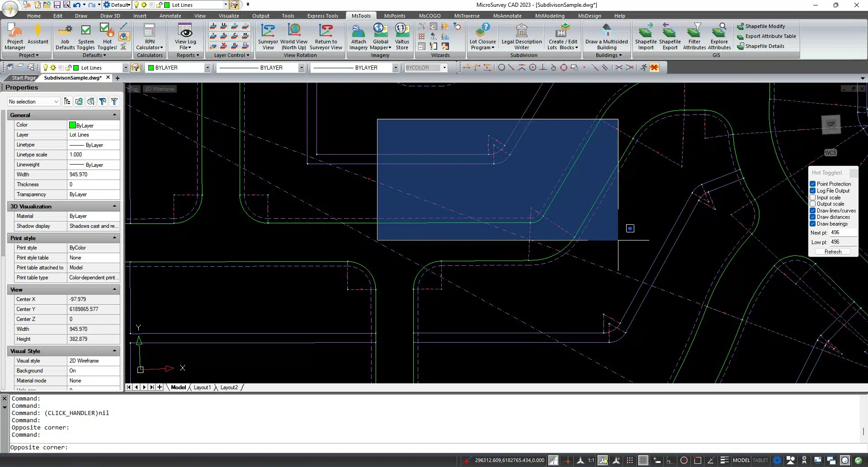This screenshot has height=467, width=868.
Task: Toggle the Draw bearings checkbox
Action: tap(813, 224)
